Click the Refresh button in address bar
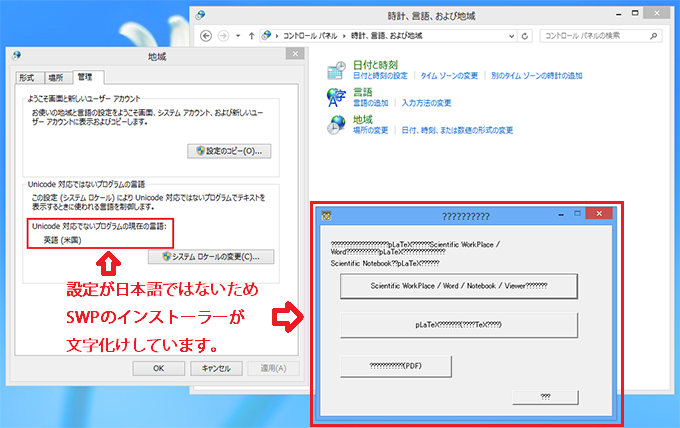 click(x=524, y=36)
